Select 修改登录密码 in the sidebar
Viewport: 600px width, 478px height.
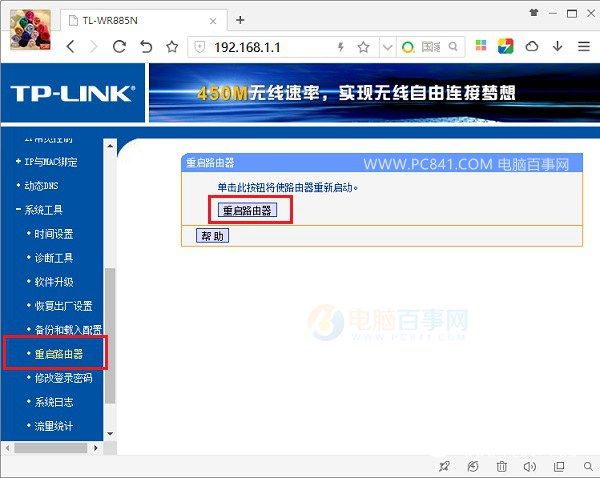point(62,378)
